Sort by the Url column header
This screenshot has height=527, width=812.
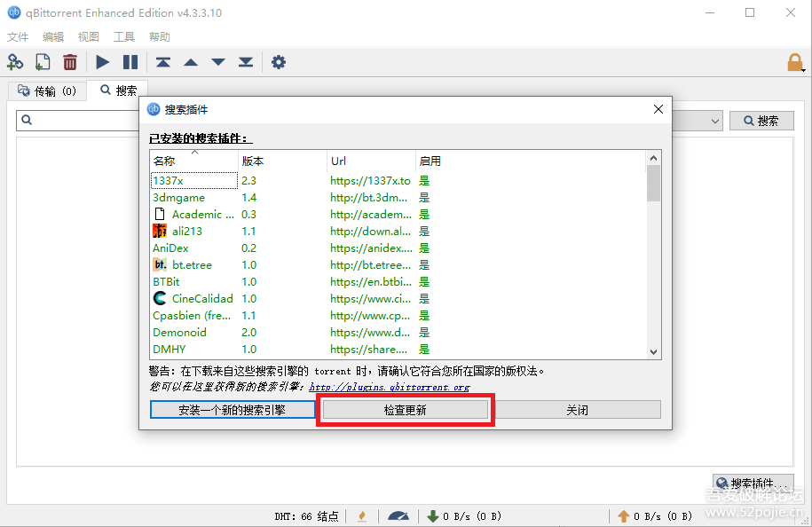(371, 161)
